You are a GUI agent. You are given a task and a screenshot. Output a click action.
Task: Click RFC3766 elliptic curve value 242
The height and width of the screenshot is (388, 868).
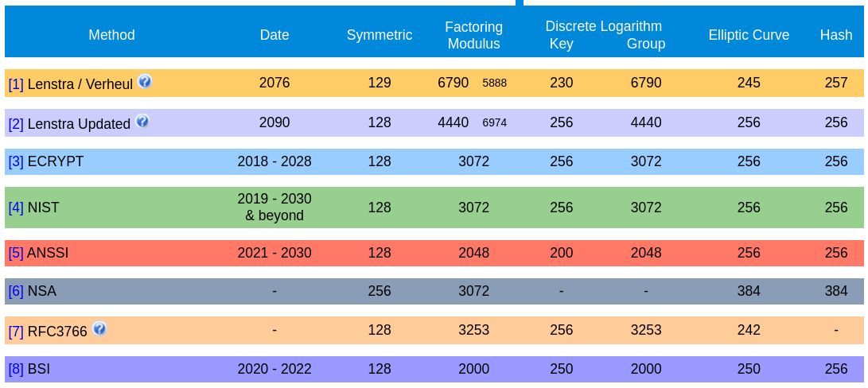coord(749,331)
